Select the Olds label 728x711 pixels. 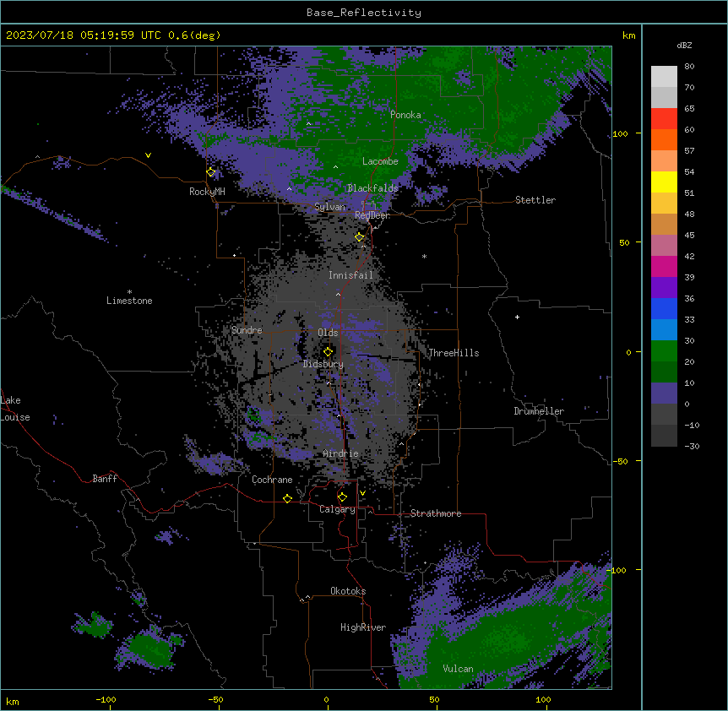coord(328,333)
